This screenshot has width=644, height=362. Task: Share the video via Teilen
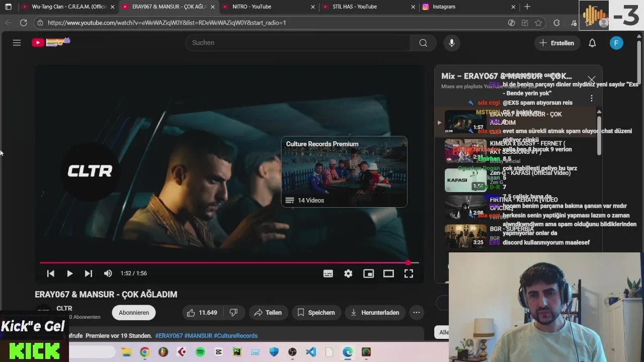coord(268,313)
